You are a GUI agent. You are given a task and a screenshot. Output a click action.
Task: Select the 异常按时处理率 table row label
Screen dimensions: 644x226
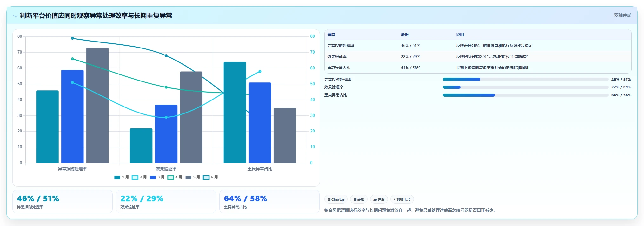click(x=341, y=46)
